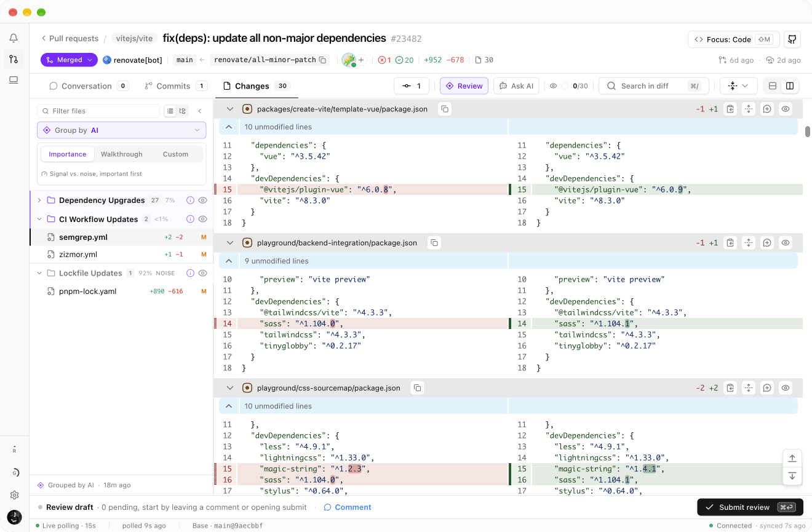Switch file list to tree view
Screen dimensions: 812x532
click(183, 111)
